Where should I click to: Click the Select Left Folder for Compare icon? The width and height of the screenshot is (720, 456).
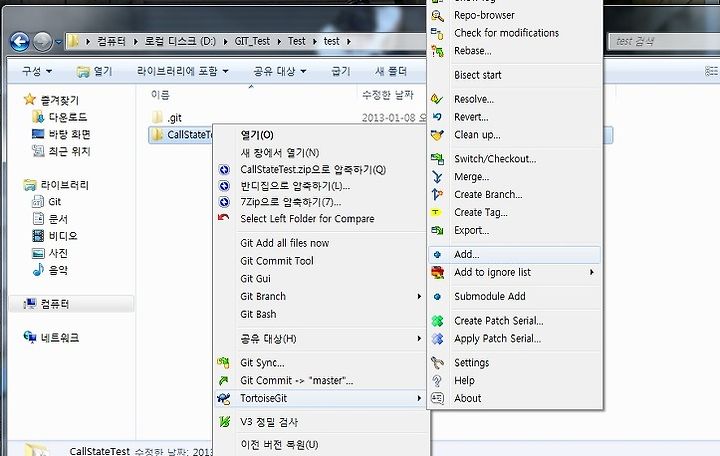pos(224,218)
